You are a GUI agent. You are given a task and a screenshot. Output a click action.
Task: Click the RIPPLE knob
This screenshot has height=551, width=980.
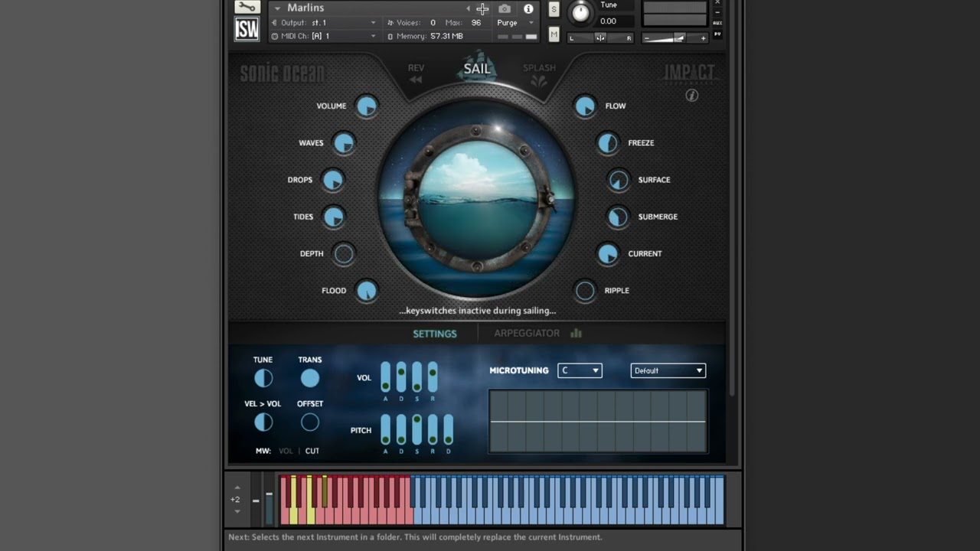(585, 291)
